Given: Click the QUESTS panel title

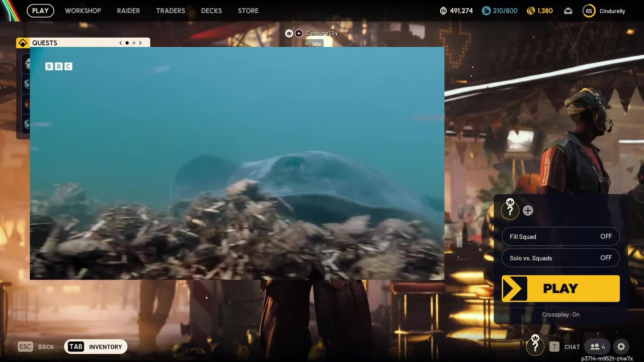Looking at the screenshot, I should [x=45, y=43].
